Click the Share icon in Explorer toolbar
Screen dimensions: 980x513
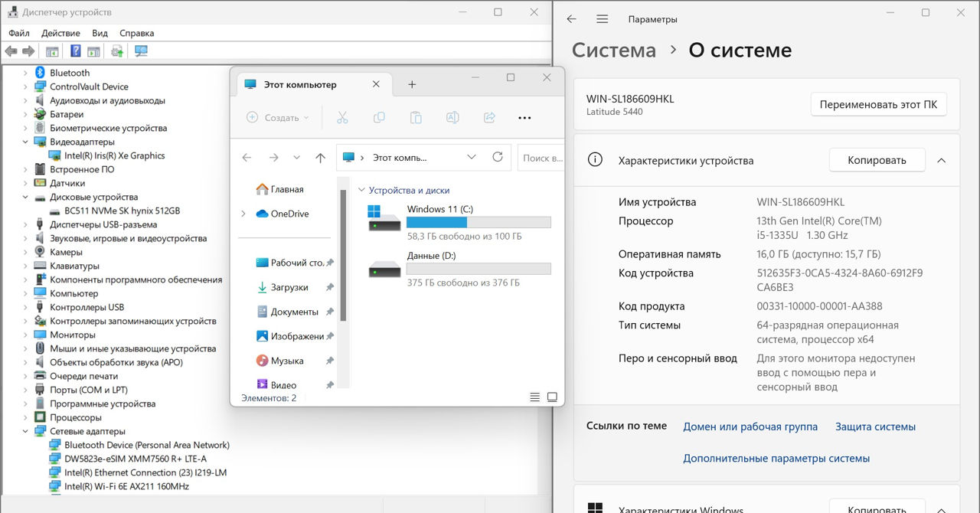click(489, 118)
